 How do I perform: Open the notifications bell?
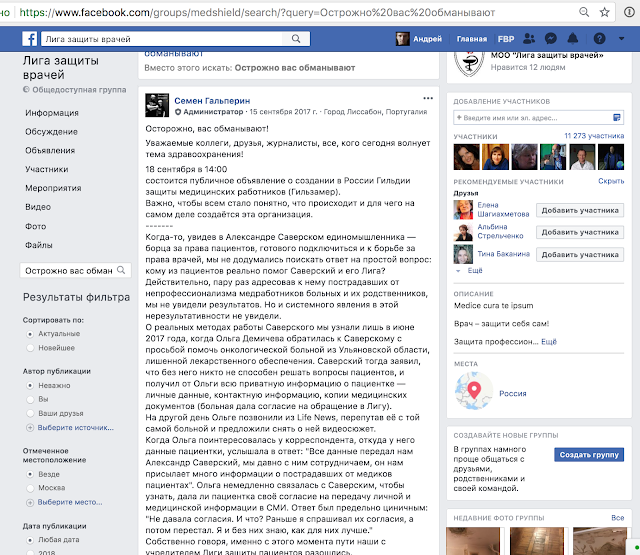(x=573, y=38)
